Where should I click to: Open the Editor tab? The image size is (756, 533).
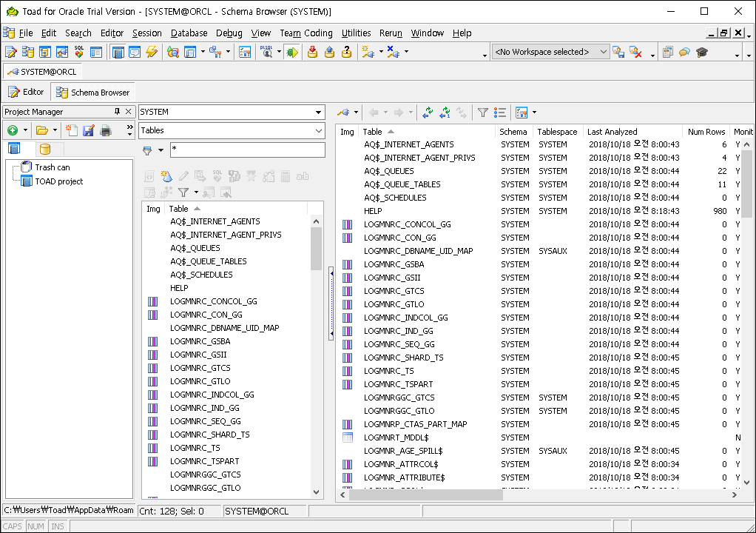(27, 93)
